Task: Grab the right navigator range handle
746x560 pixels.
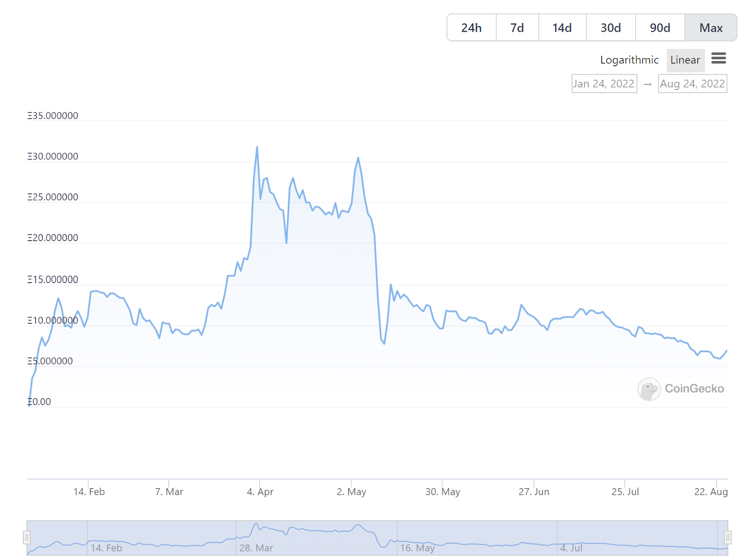Action: pyautogui.click(x=727, y=538)
